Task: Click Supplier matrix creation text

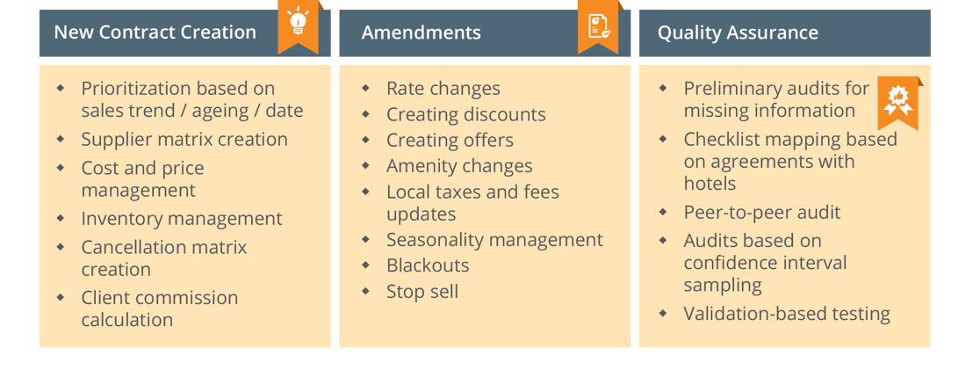Action: (184, 139)
